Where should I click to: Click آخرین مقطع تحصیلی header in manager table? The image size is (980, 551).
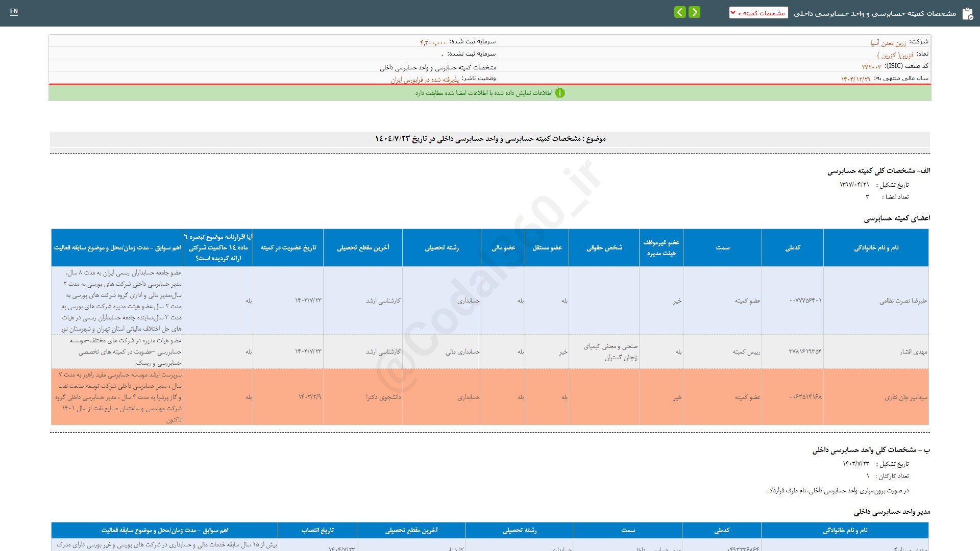[x=411, y=530]
